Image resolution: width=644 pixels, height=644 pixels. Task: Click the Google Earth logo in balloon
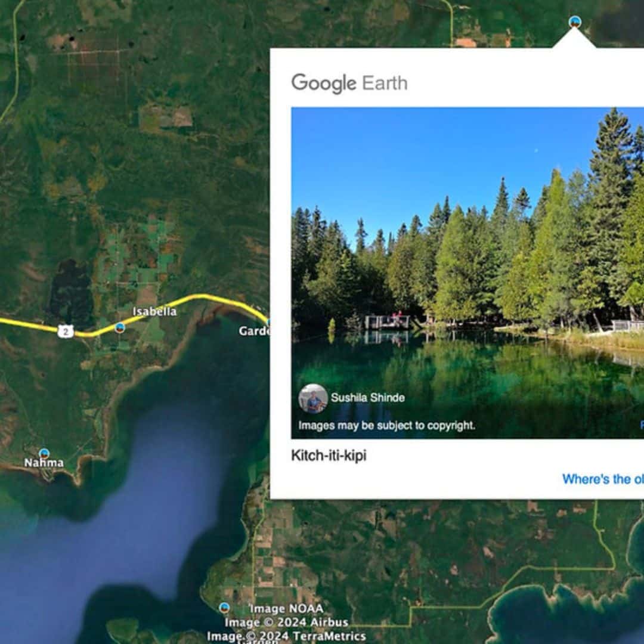[349, 83]
